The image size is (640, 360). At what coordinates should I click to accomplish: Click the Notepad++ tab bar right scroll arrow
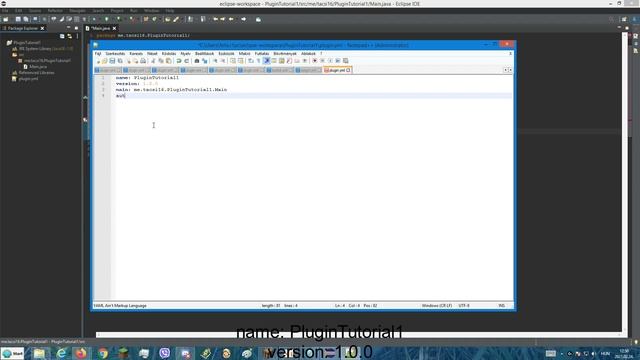click(510, 70)
